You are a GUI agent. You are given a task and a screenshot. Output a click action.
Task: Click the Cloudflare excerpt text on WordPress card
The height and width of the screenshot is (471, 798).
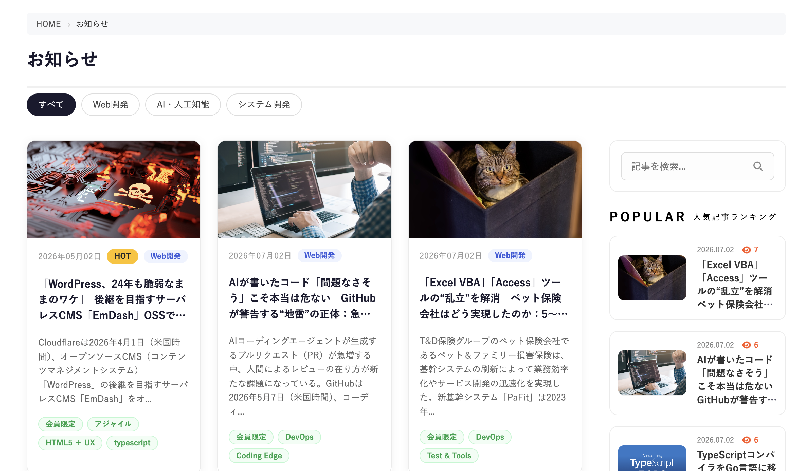[x=113, y=370]
